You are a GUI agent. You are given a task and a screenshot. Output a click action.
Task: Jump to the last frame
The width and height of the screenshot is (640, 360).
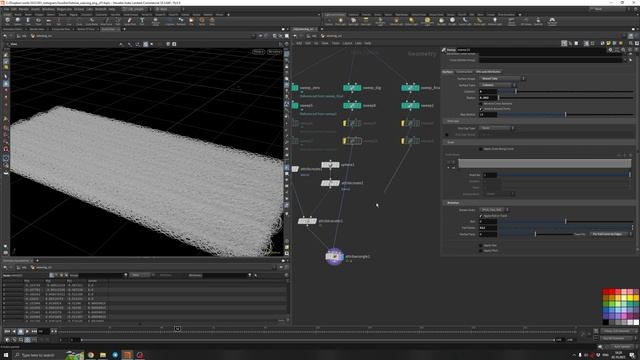pyautogui.click(x=34, y=331)
